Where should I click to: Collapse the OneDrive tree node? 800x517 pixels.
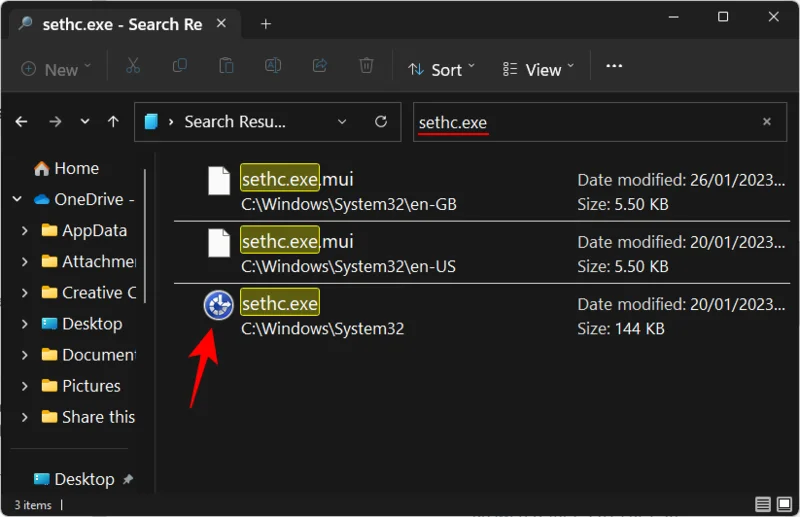click(x=17, y=199)
